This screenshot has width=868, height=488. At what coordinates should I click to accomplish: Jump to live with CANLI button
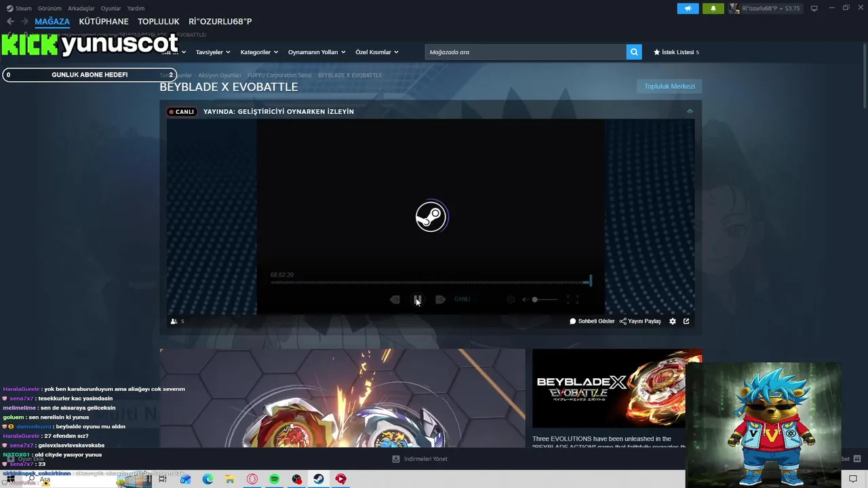click(462, 300)
